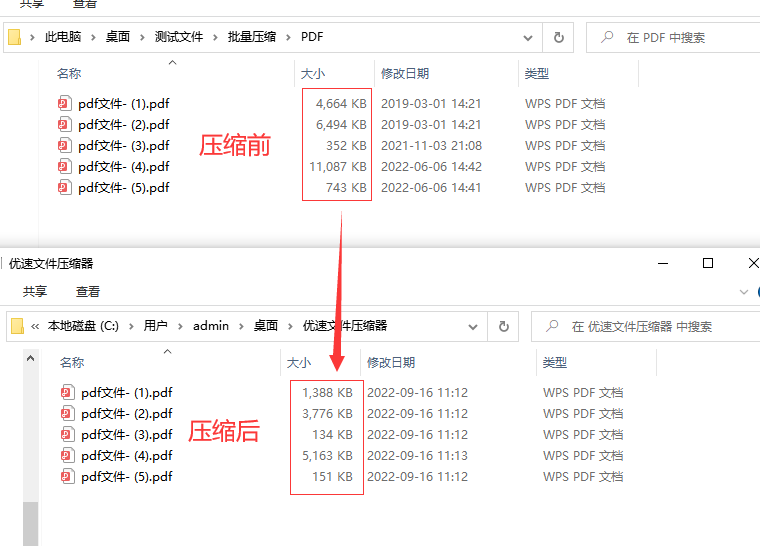760x546 pixels.
Task: Select file name pdf文件- (2).pdf in the 优速文件压缩器 window
Action: coord(127,414)
